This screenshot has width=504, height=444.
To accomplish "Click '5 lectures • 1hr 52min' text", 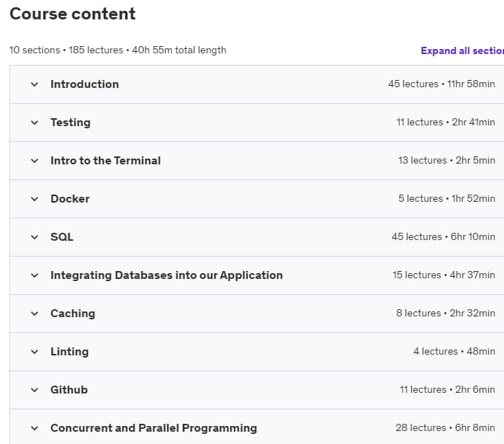I will coord(446,198).
